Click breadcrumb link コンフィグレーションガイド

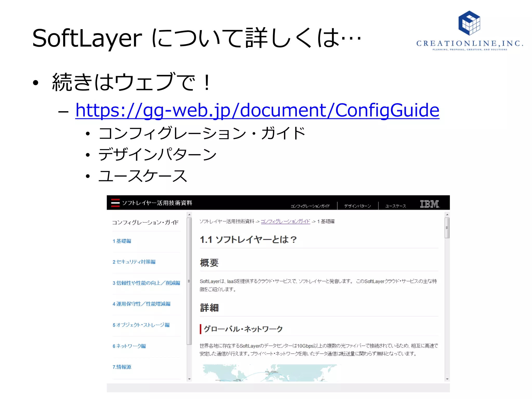(285, 221)
